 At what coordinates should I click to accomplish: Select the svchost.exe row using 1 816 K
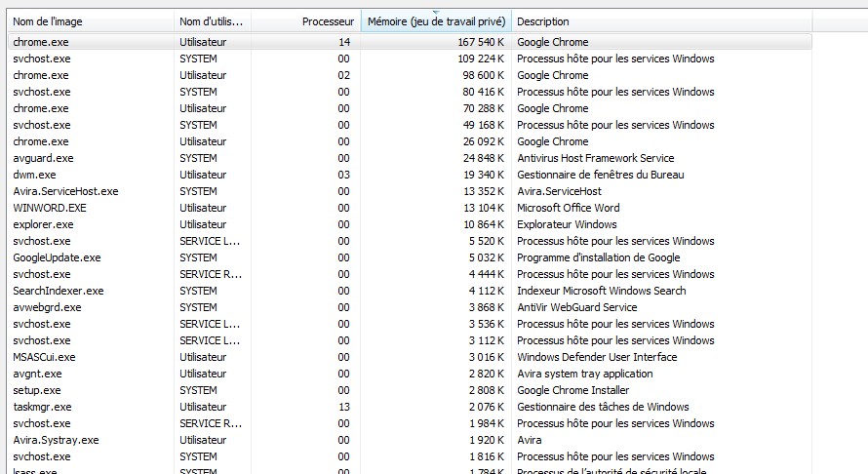click(410, 456)
